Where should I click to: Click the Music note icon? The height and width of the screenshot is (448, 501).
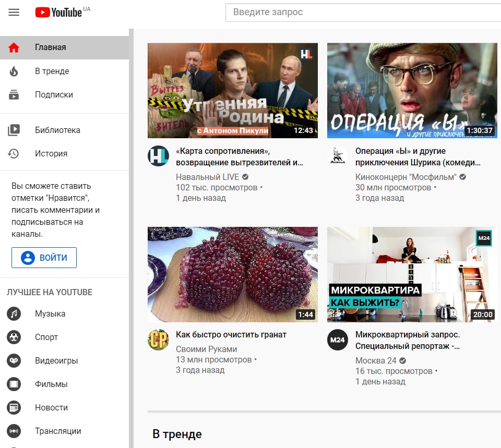14,313
